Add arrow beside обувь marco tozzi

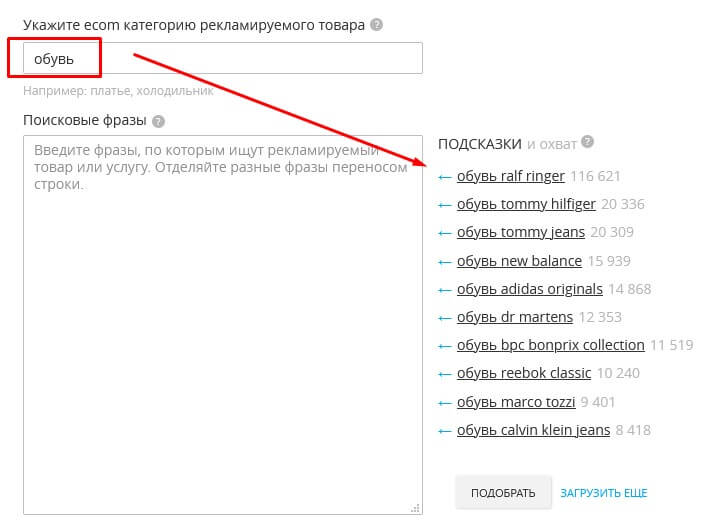[444, 403]
